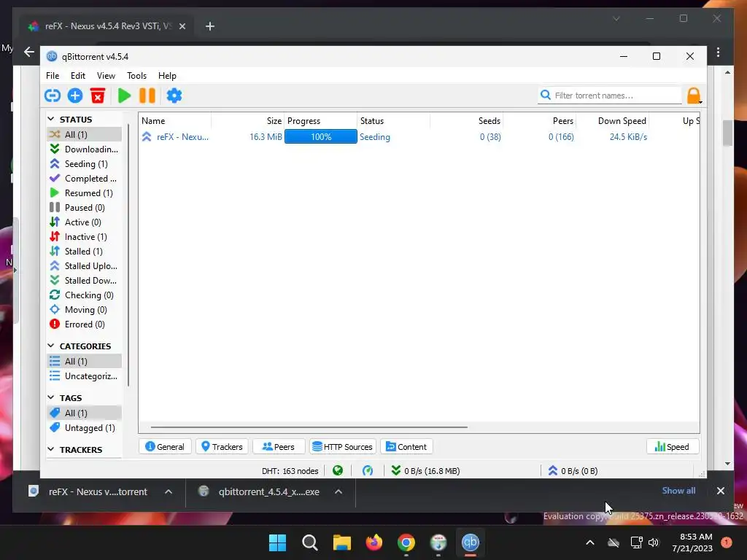Click the orange lock UI icon
Viewport: 747px width, 560px height.
[694, 96]
